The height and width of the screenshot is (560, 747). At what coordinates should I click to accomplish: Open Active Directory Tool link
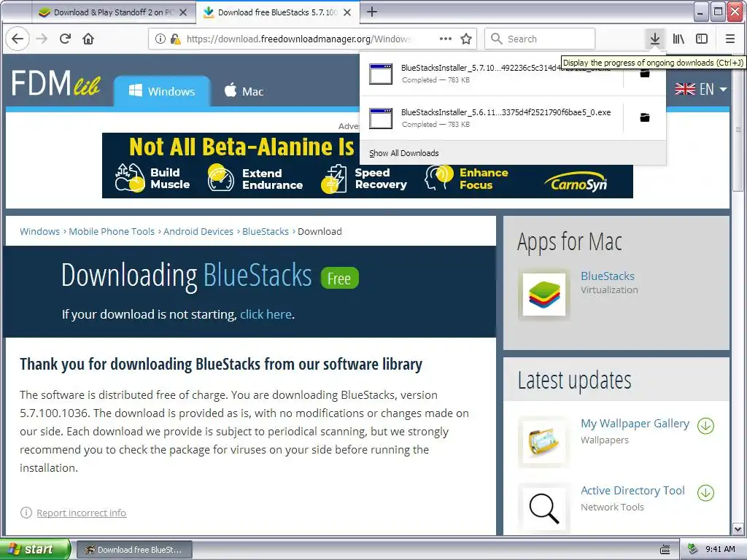632,491
